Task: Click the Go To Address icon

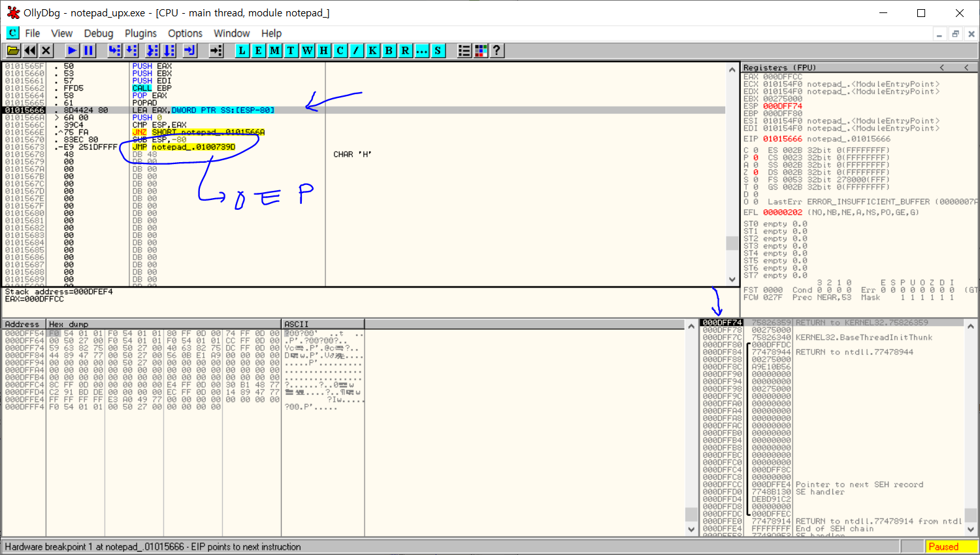Action: click(x=216, y=50)
